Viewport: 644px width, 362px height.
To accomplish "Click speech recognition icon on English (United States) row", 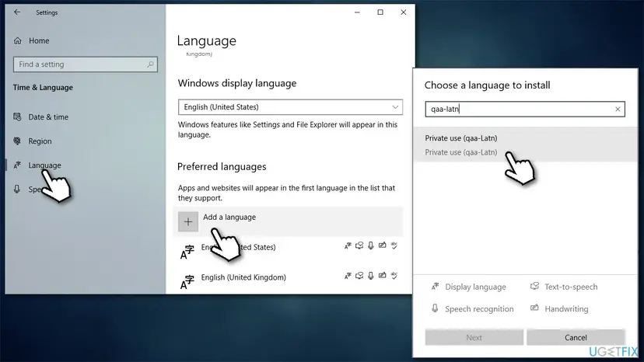I will pyautogui.click(x=371, y=245).
